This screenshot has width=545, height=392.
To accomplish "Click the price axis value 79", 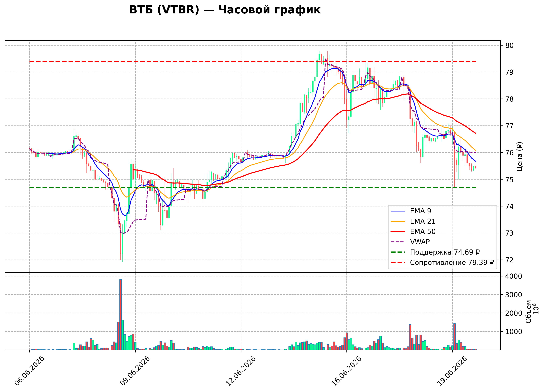I will (509, 72).
